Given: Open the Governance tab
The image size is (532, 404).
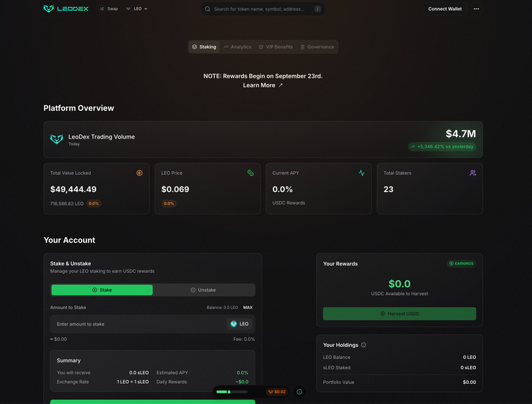Looking at the screenshot, I should point(317,47).
